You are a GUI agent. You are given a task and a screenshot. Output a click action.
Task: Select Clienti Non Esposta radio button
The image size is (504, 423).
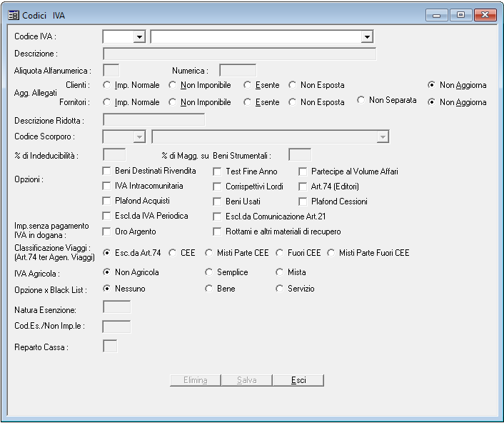click(x=292, y=85)
